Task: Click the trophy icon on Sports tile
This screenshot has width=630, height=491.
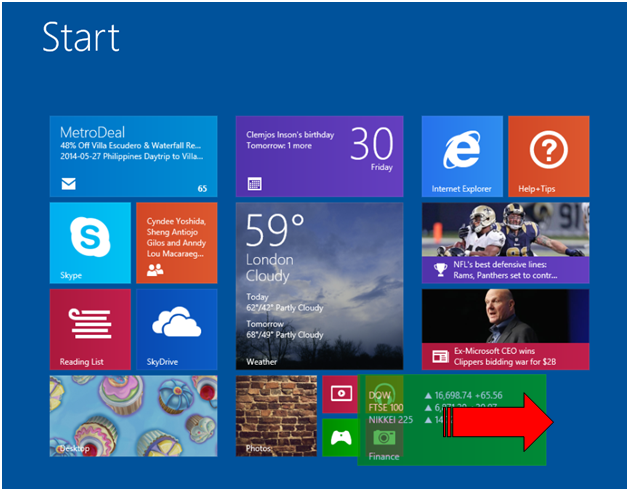Action: pyautogui.click(x=440, y=270)
